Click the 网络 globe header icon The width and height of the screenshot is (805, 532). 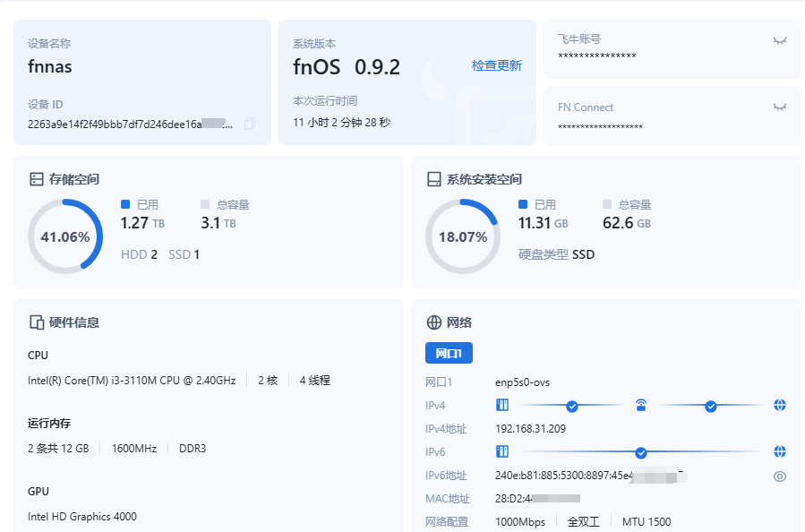point(434,322)
